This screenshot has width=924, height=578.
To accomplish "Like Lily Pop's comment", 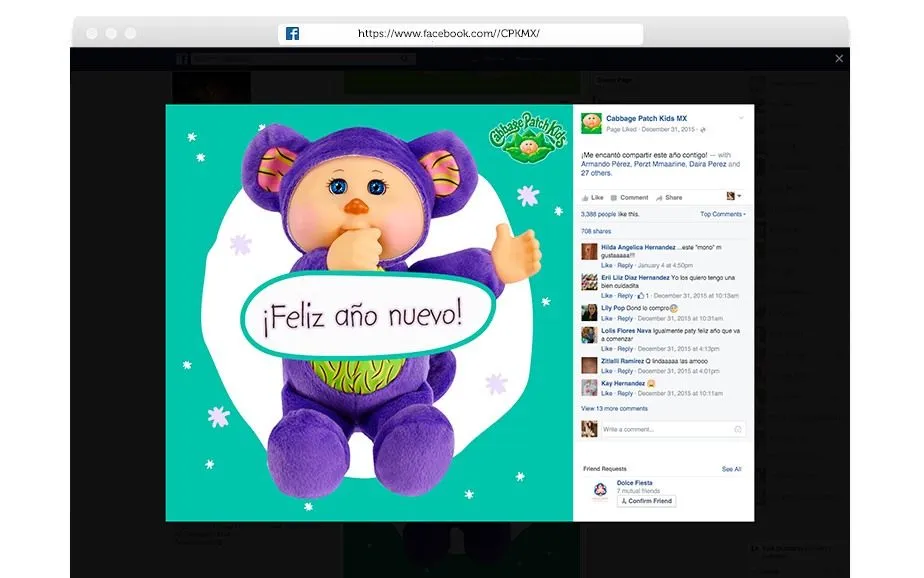I will pos(606,319).
